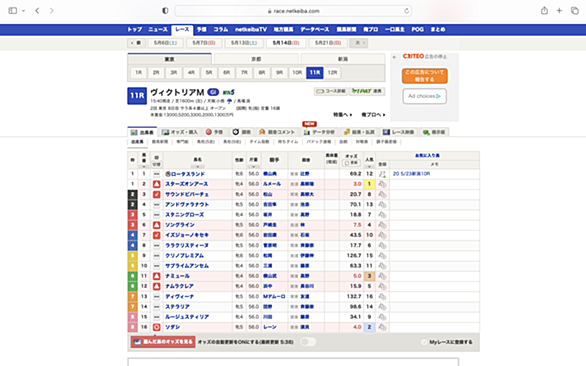
Task: Open the 結果・払戻 tab
Action: [x=360, y=132]
